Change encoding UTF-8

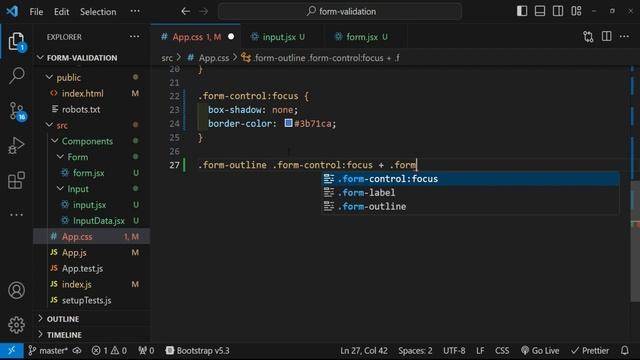pyautogui.click(x=454, y=351)
